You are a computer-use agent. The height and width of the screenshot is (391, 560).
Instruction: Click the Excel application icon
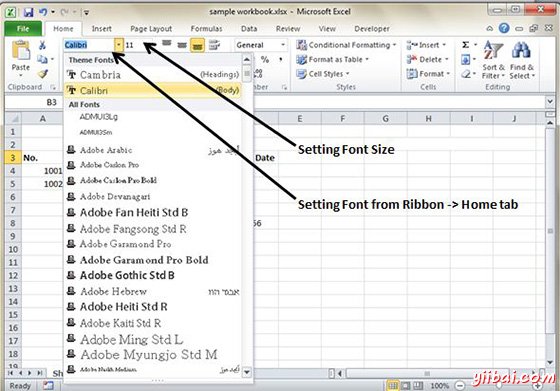[10, 12]
